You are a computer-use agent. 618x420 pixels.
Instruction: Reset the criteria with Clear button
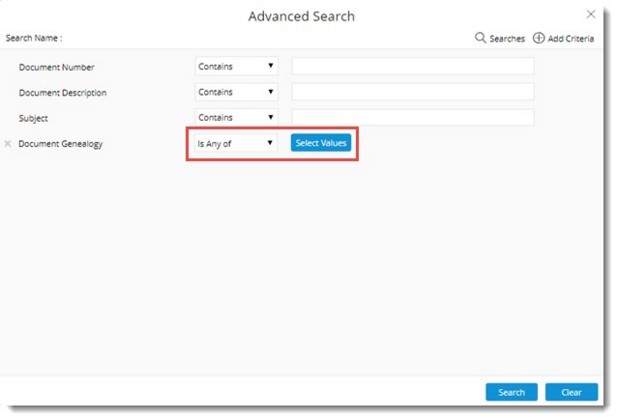[x=571, y=392]
